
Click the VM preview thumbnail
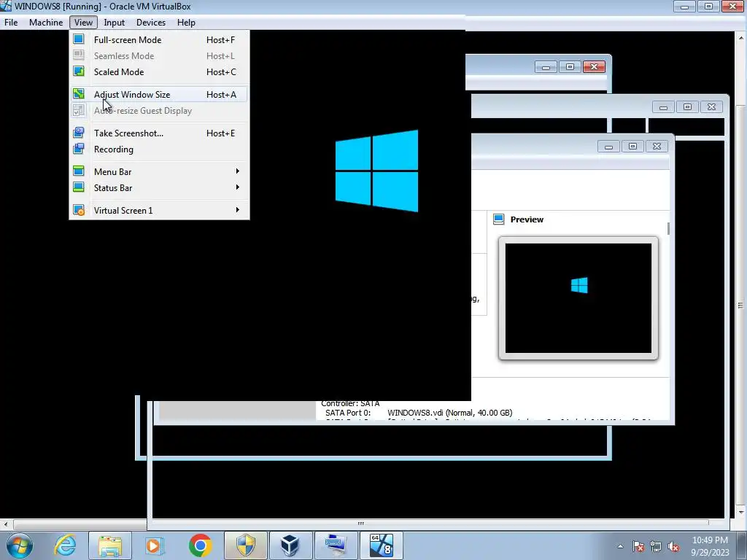(x=578, y=298)
